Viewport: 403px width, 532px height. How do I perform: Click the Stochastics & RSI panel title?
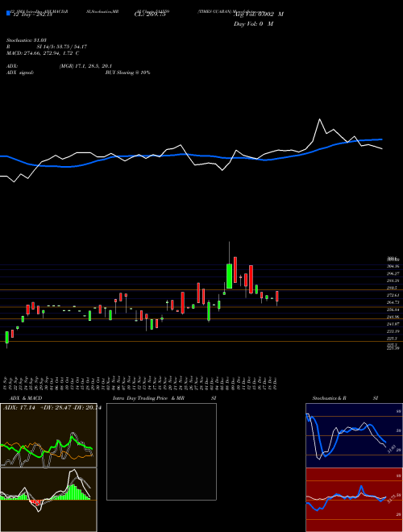(x=345, y=398)
